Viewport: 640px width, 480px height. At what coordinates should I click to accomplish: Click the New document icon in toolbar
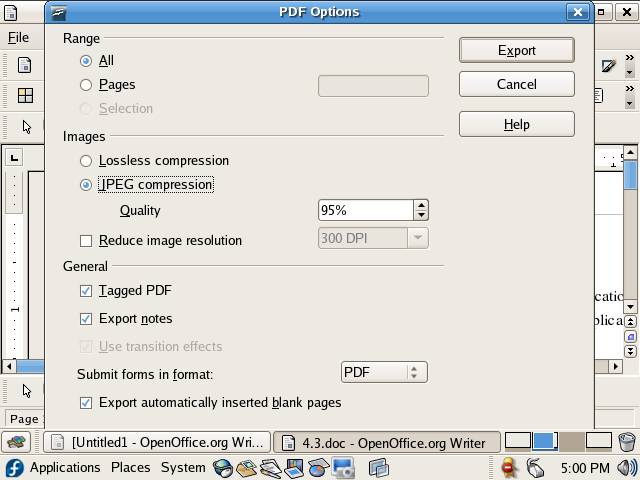[x=25, y=65]
